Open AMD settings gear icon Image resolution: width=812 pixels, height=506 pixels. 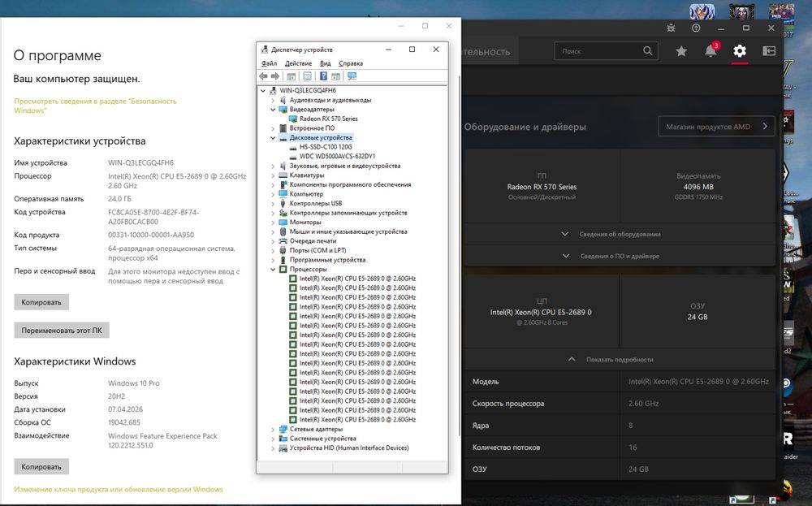739,51
